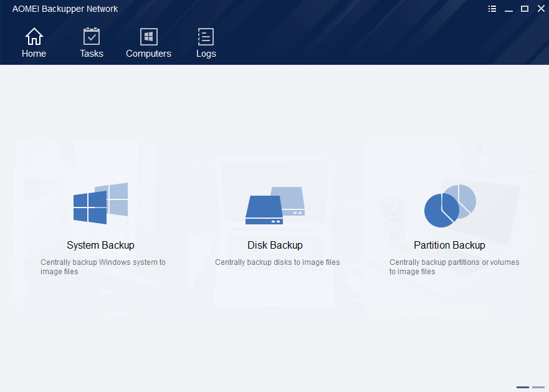
Task: Switch to the second page indicator dash
Action: point(538,387)
